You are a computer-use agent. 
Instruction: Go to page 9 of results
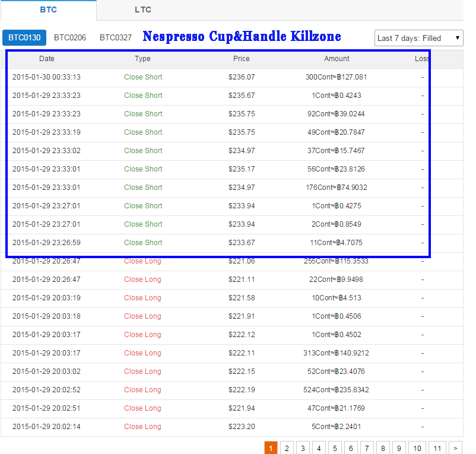(x=399, y=448)
